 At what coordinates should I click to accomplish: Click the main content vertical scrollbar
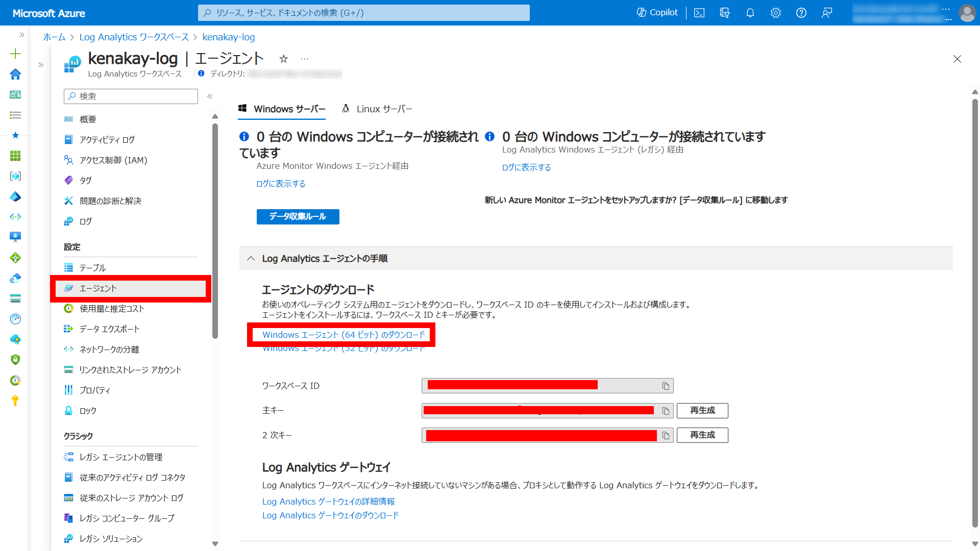coord(974,312)
